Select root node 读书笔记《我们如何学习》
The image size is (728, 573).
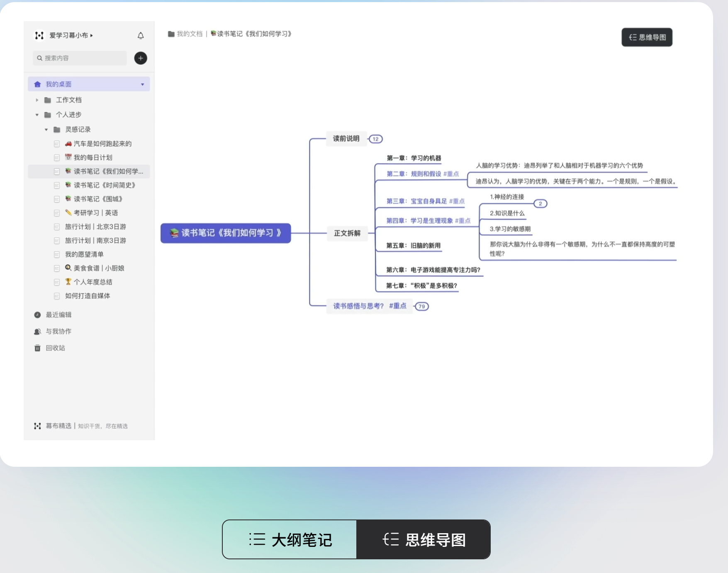(226, 233)
